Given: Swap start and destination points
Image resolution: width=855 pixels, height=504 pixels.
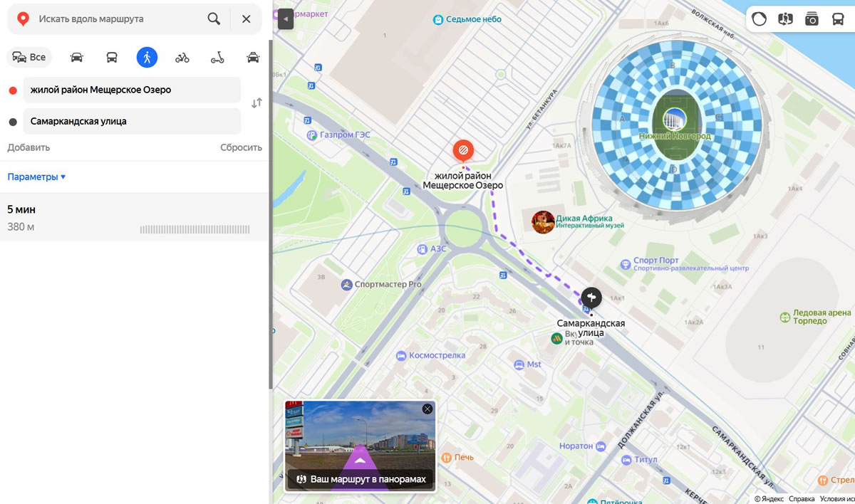Looking at the screenshot, I should tap(256, 103).
